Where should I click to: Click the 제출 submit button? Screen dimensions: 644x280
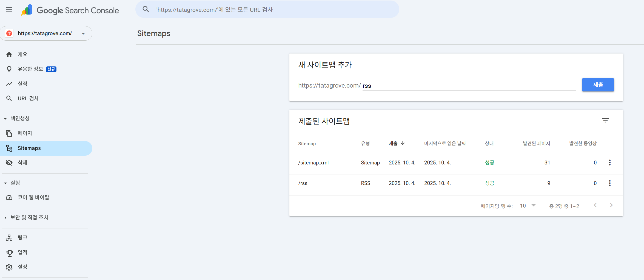pyautogui.click(x=598, y=85)
